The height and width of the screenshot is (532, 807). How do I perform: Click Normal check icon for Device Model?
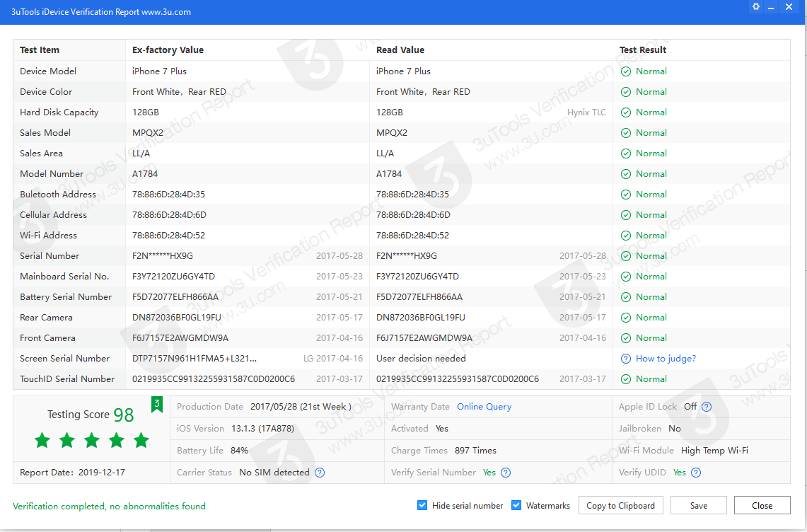(x=625, y=71)
